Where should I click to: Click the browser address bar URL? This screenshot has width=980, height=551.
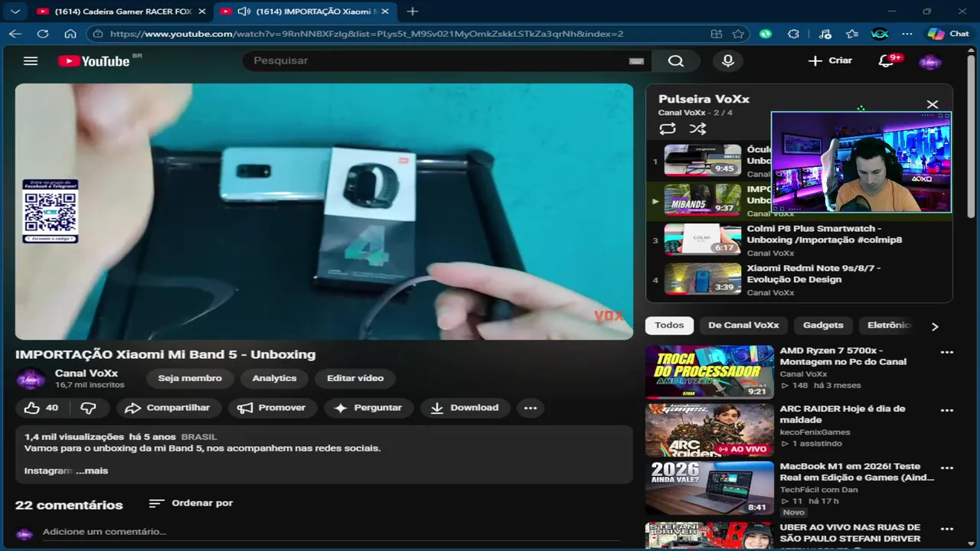coord(366,34)
